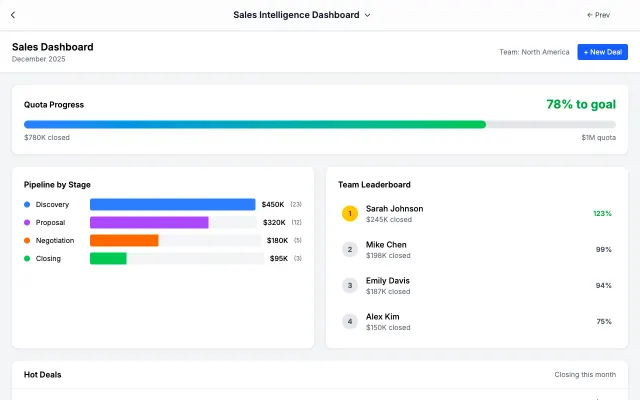Open the Sales Intelligence Dashboard dropdown chevron
This screenshot has height=400, width=640.
pyautogui.click(x=367, y=15)
